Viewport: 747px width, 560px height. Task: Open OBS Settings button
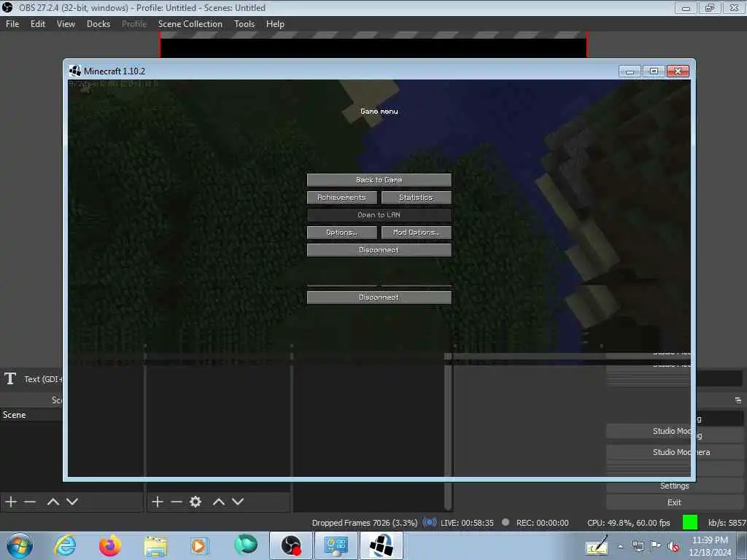click(674, 486)
